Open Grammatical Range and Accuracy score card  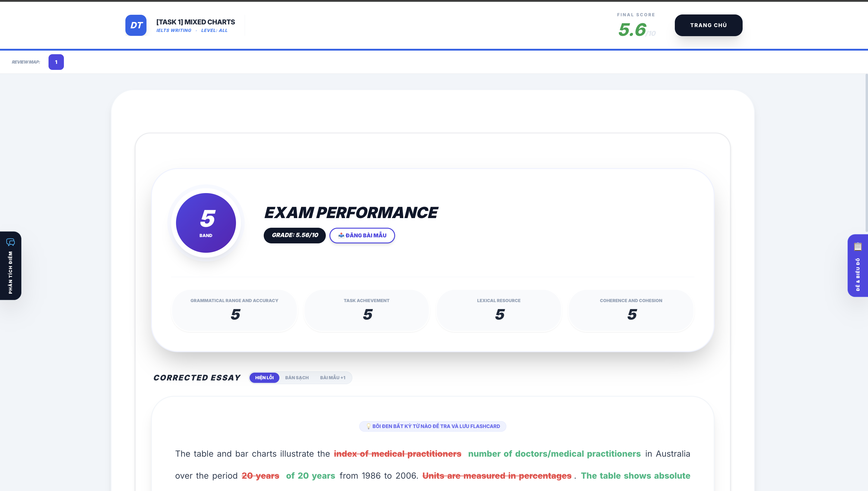coord(234,311)
